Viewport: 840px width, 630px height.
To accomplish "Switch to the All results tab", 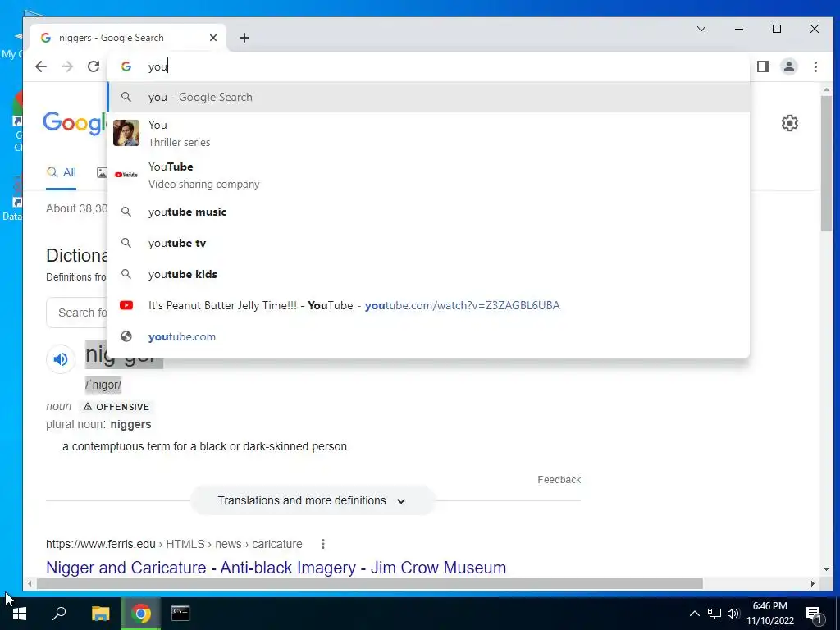I will click(x=61, y=172).
